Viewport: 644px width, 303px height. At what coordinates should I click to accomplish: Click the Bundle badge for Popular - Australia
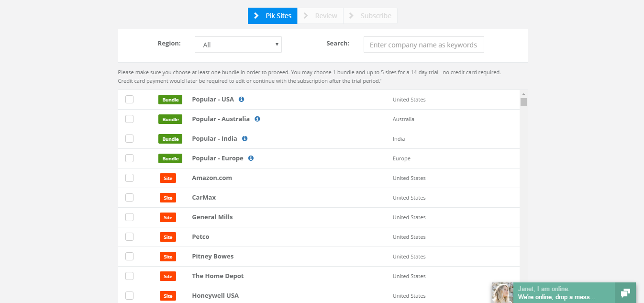click(x=170, y=119)
